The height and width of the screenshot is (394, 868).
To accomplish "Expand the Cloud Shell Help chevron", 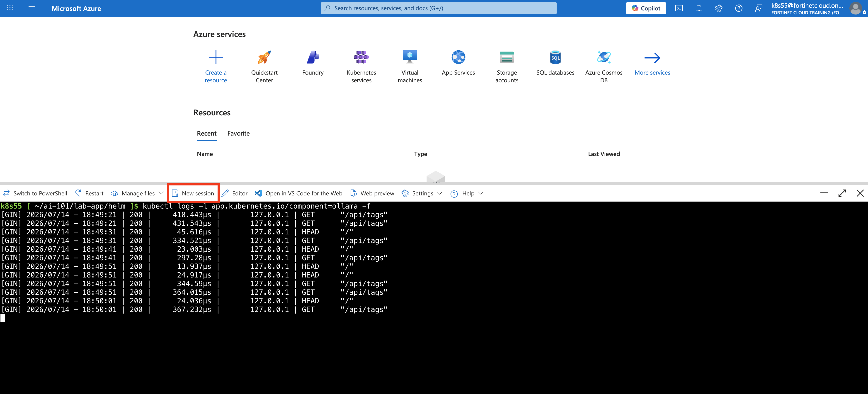I will tap(481, 193).
